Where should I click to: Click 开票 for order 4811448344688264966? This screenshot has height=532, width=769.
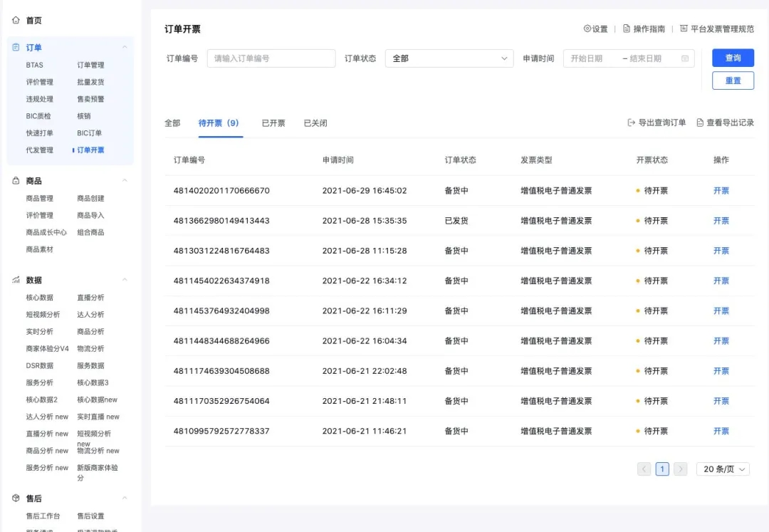pos(721,340)
